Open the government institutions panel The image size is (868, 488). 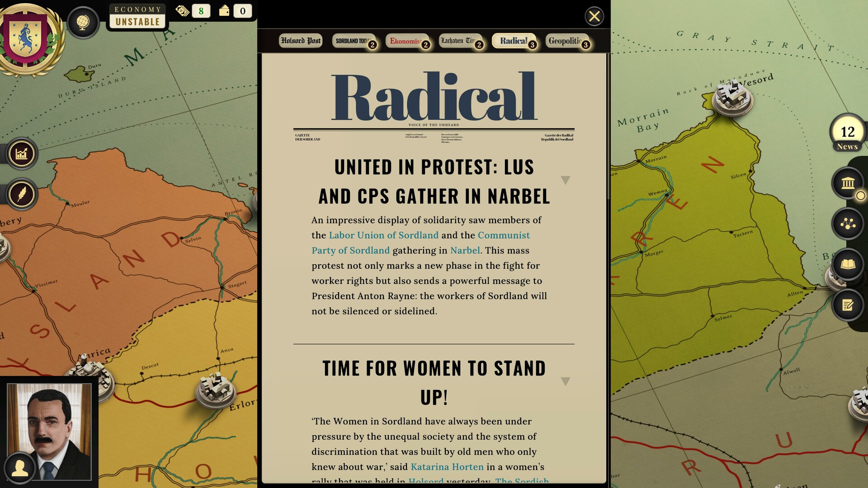click(x=847, y=184)
